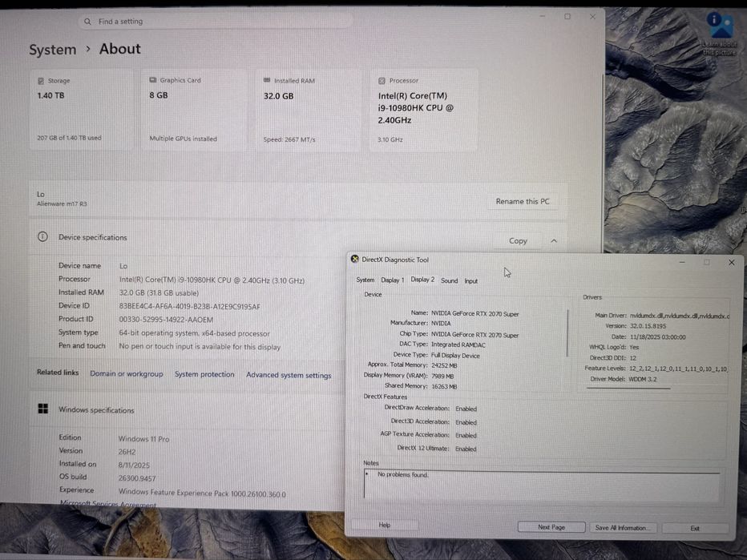
Task: Open the Graphics Card 8 GB card
Action: 195,110
